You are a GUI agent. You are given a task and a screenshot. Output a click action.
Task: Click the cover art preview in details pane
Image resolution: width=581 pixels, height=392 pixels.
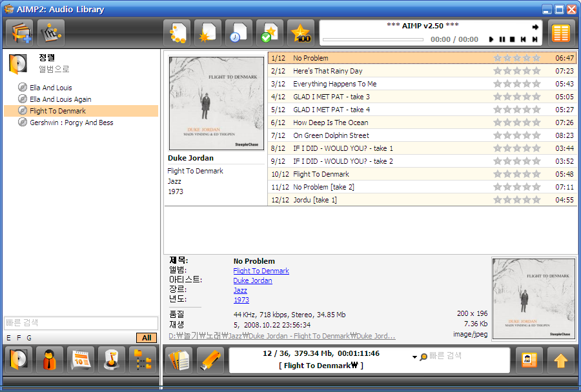coord(534,299)
